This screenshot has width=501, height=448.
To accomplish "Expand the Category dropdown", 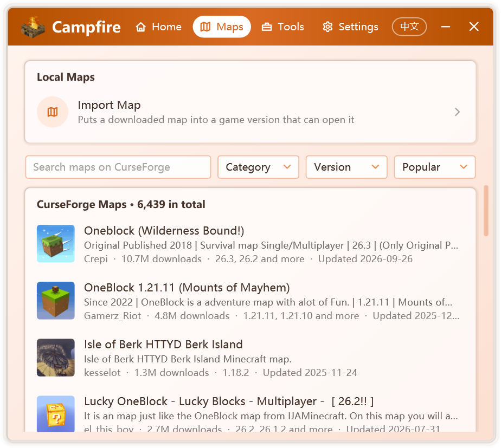I will tap(258, 167).
